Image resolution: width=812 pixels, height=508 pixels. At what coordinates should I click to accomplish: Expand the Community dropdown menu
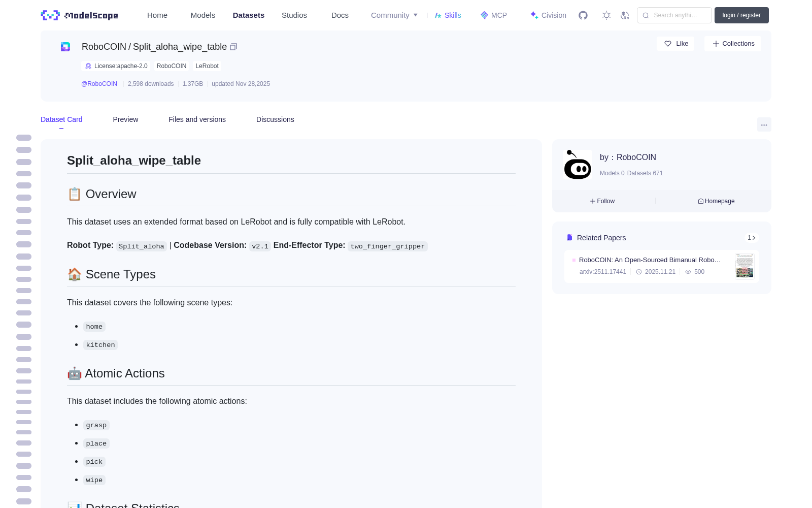point(394,15)
